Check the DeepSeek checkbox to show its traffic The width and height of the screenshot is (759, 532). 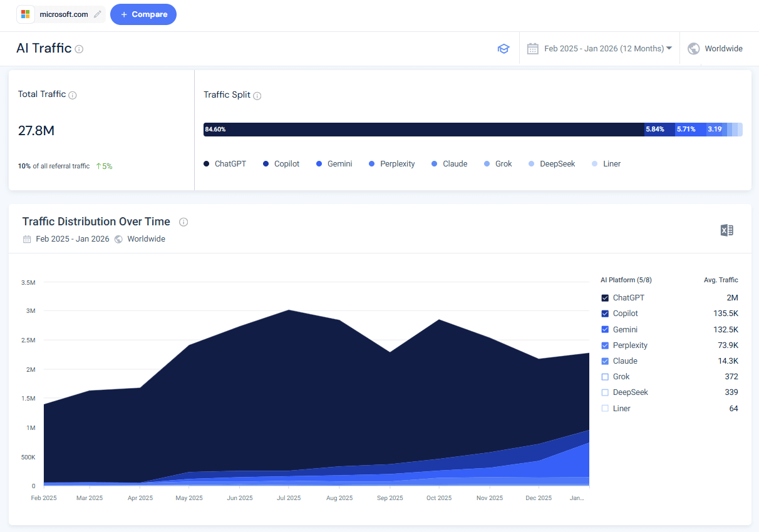pos(604,392)
